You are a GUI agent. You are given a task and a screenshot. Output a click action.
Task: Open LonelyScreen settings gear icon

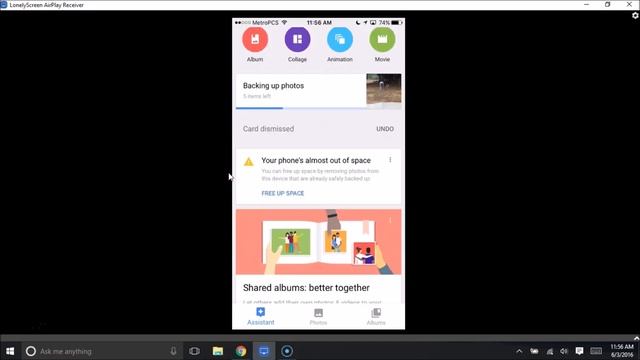click(x=635, y=16)
